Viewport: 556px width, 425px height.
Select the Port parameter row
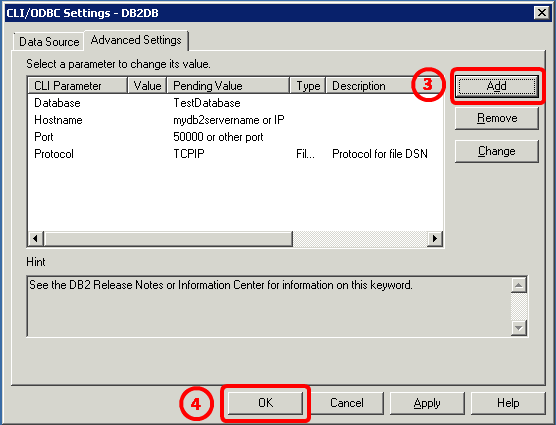tap(235, 137)
